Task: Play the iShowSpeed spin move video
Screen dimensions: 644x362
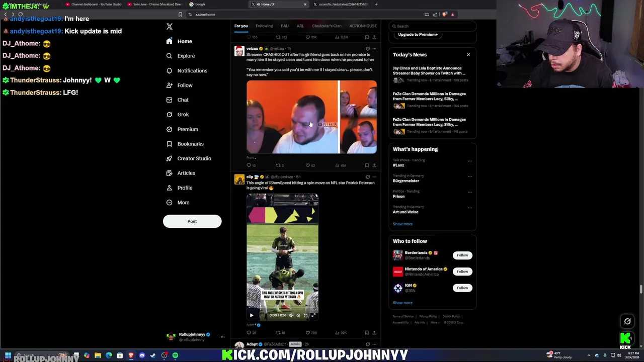Action: click(252, 315)
